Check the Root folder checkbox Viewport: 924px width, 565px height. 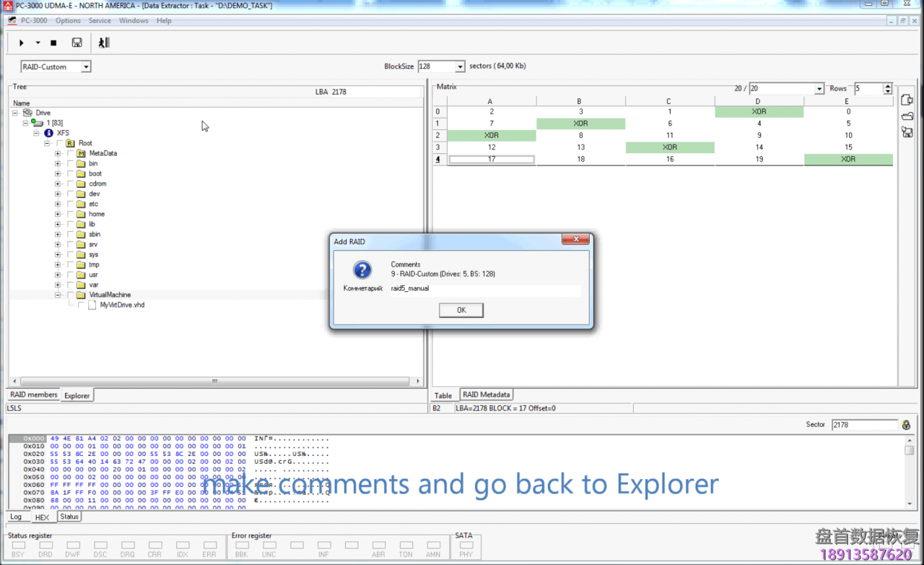pos(60,143)
